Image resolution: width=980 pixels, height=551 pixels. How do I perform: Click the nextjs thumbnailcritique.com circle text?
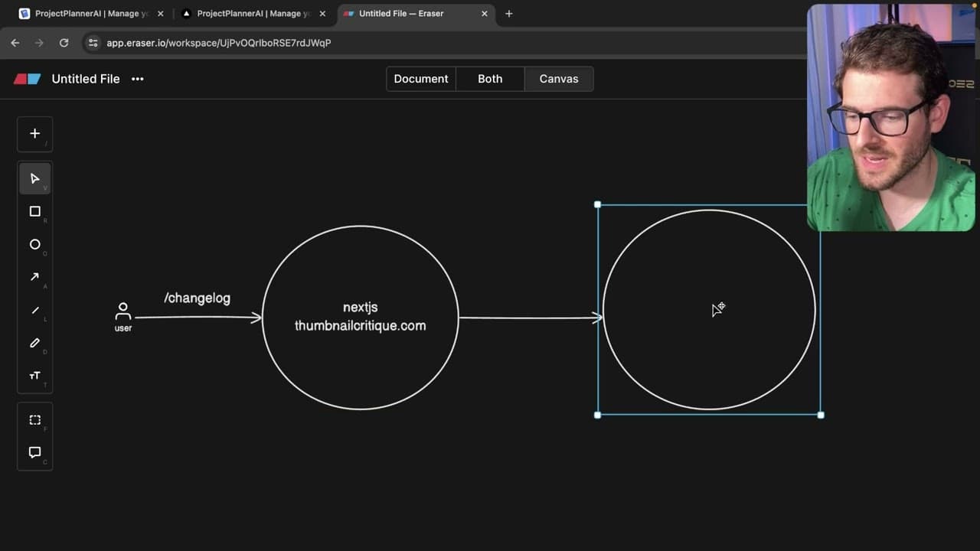point(360,316)
